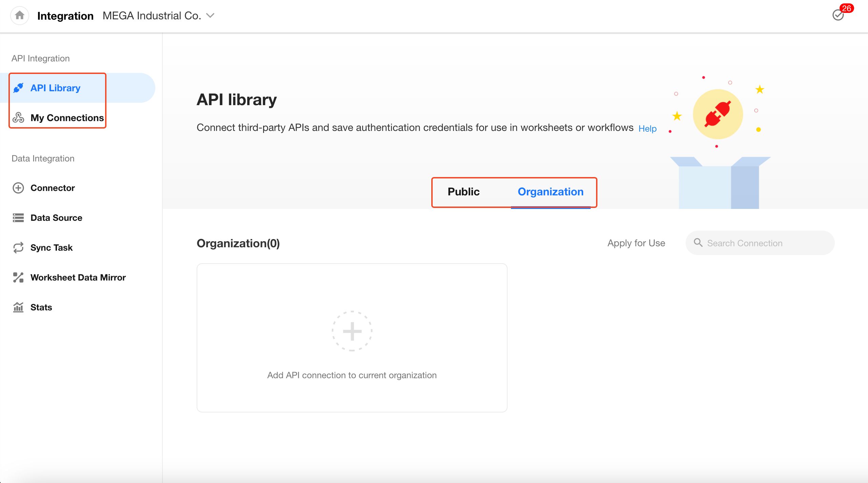Click the home icon button
This screenshot has width=868, height=483.
(20, 16)
